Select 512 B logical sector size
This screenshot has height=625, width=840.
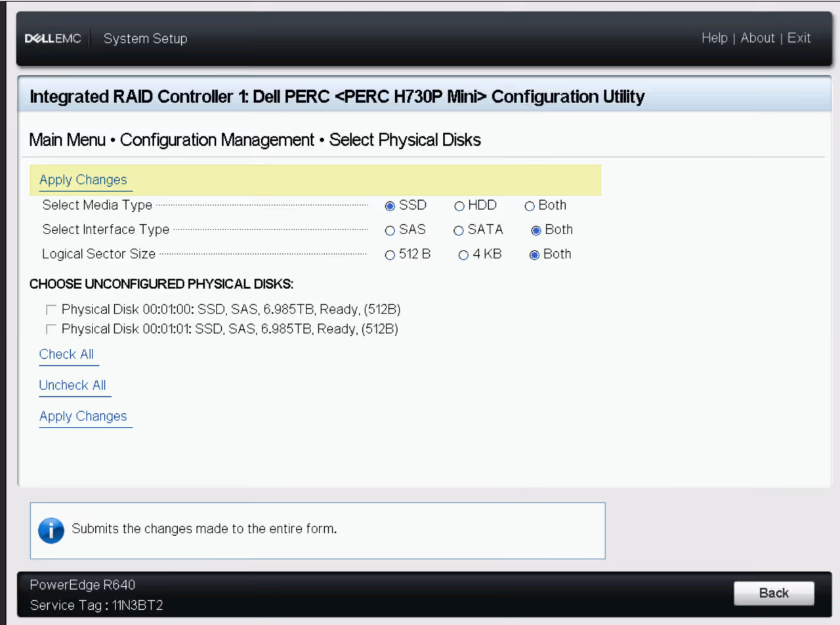click(x=390, y=255)
